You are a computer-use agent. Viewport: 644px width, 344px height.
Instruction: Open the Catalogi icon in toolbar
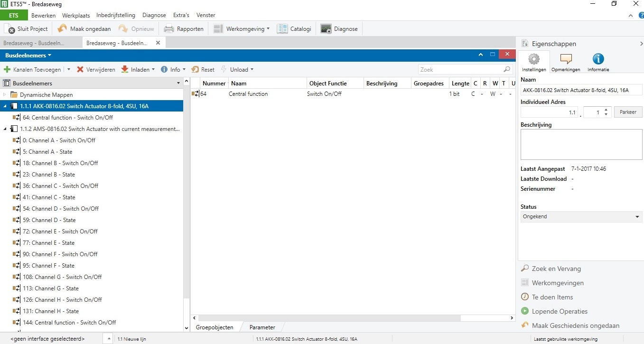click(x=282, y=29)
